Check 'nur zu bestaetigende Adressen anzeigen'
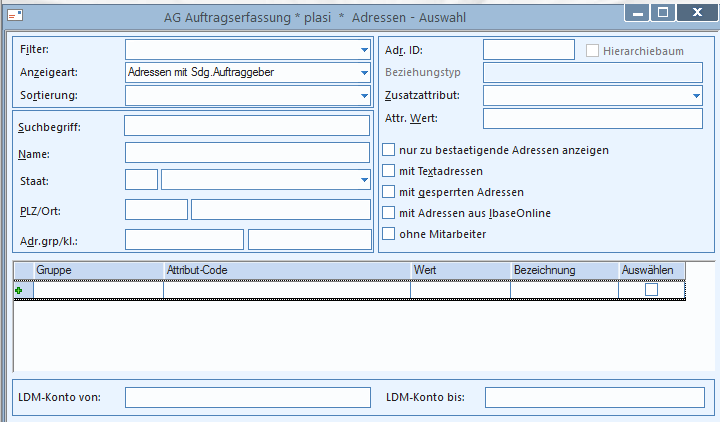Viewport: 720px width, 422px height. pyautogui.click(x=388, y=150)
